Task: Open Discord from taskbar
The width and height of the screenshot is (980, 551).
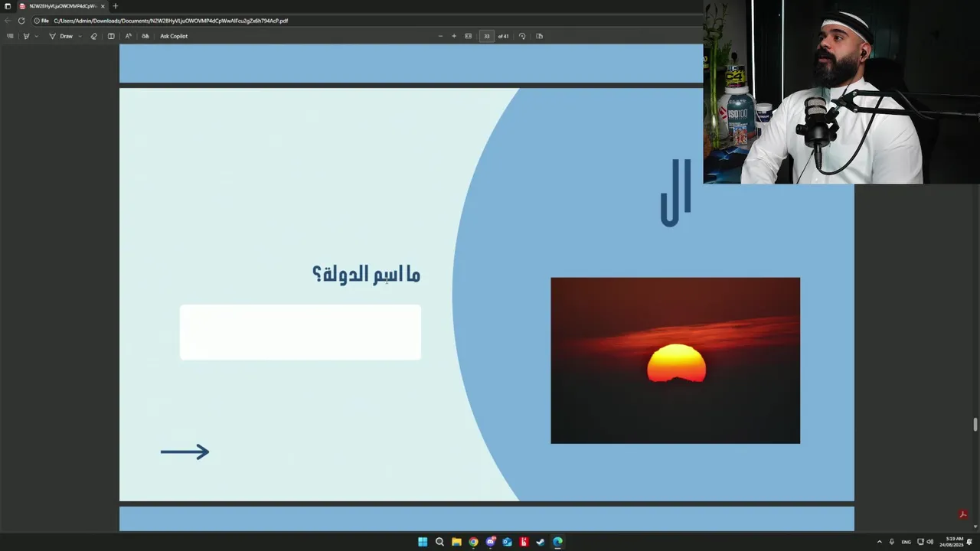Action: point(490,542)
